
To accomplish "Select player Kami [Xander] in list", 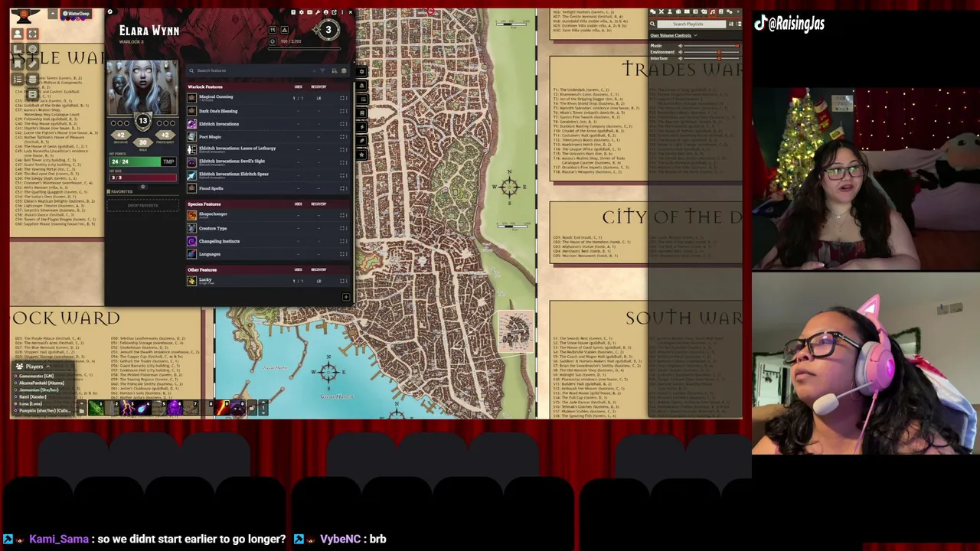I will tap(32, 396).
